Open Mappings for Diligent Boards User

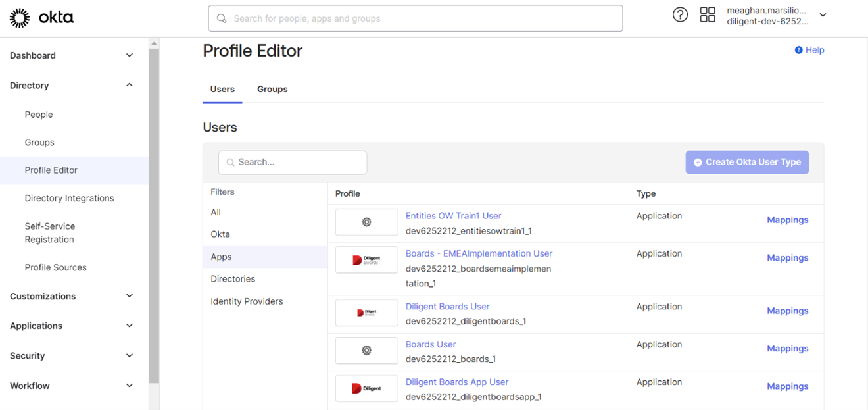click(x=787, y=311)
